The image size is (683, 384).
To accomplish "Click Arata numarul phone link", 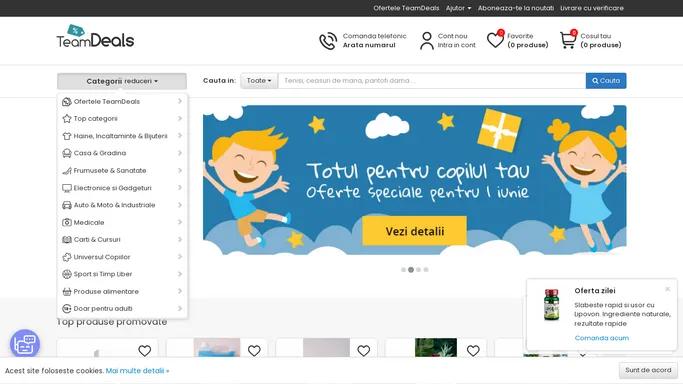I will pyautogui.click(x=369, y=45).
